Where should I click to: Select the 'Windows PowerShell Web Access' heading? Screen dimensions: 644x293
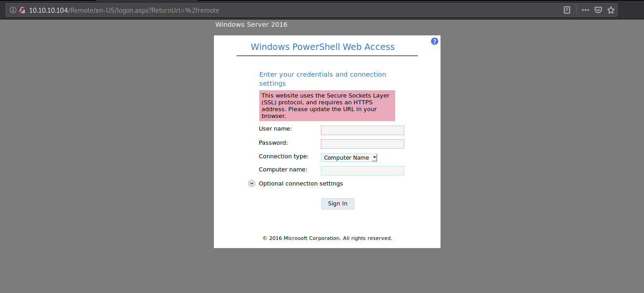323,47
